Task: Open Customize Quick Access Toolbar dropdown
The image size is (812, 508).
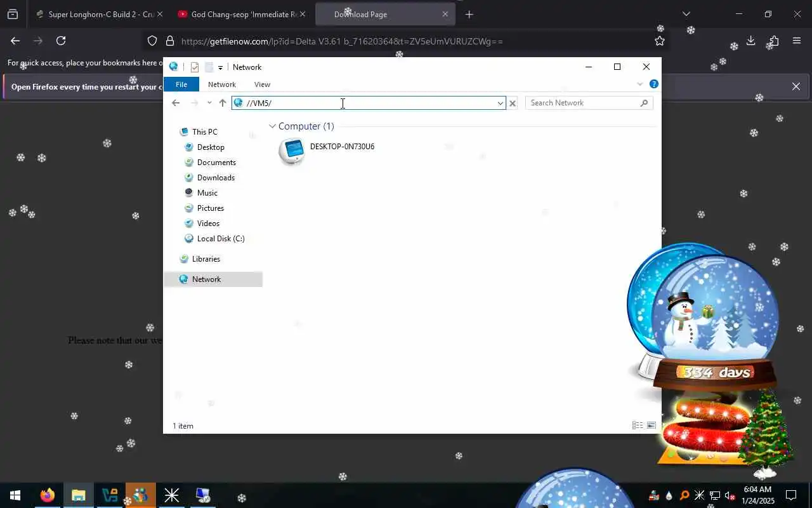Action: click(x=220, y=67)
